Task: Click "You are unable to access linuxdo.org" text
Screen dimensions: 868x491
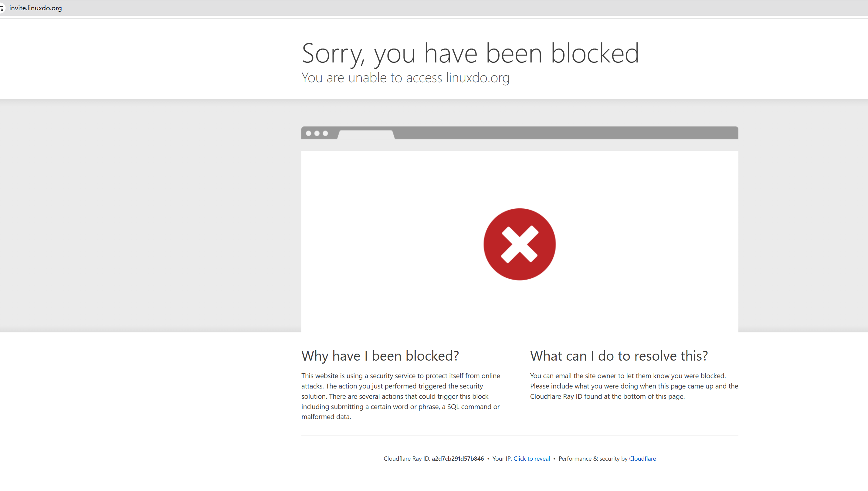Action: [405, 78]
